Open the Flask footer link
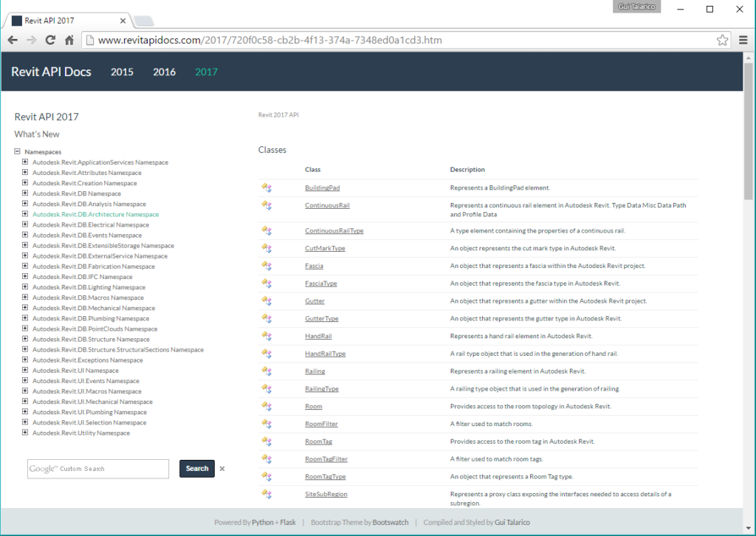756x536 pixels. pos(288,522)
